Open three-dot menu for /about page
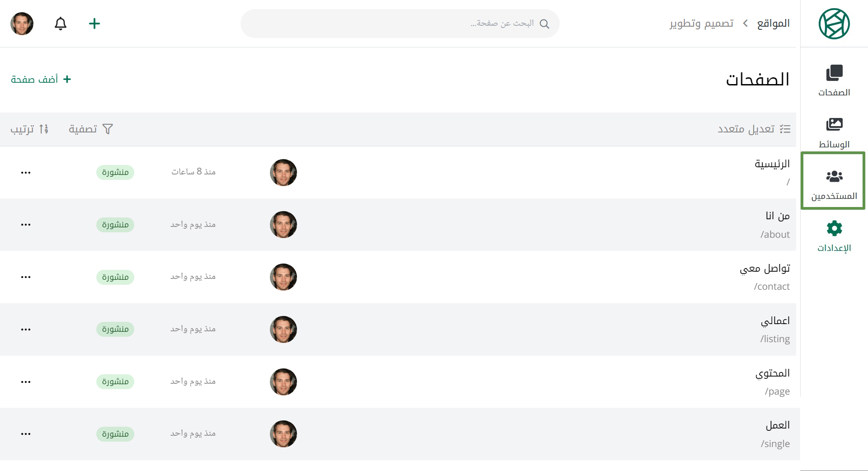This screenshot has height=471, width=868. pos(26,225)
